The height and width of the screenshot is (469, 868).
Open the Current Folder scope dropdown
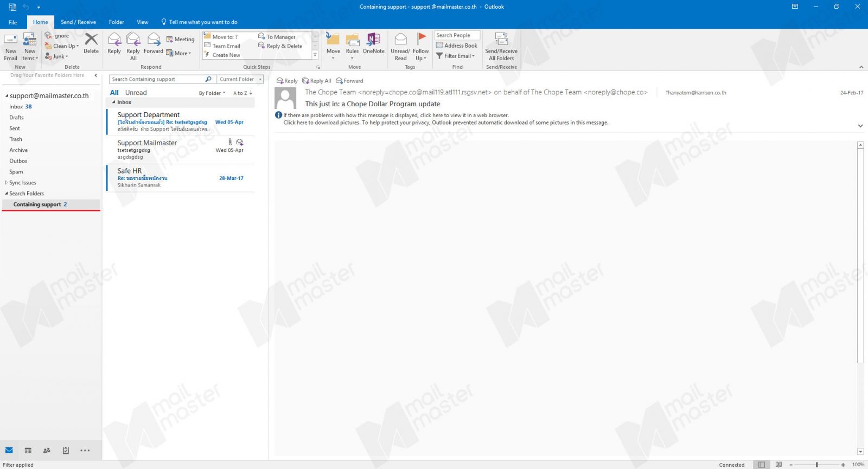coord(240,79)
